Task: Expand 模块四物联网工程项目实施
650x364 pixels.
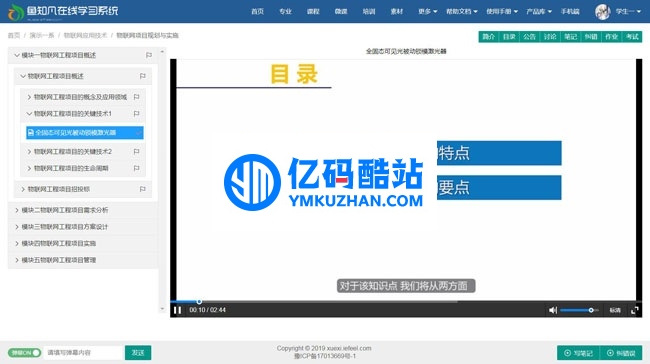Action: (17, 243)
